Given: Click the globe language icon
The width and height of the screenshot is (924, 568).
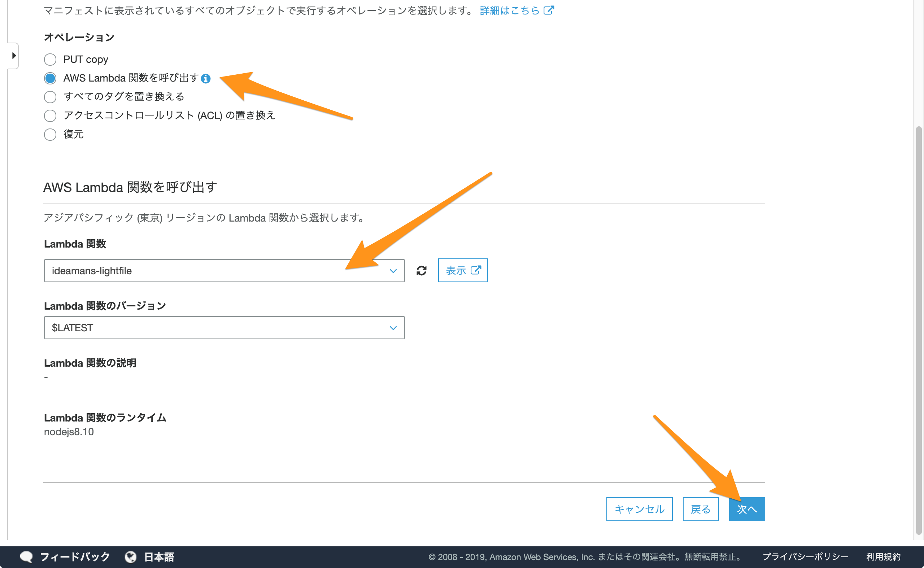Looking at the screenshot, I should [131, 557].
